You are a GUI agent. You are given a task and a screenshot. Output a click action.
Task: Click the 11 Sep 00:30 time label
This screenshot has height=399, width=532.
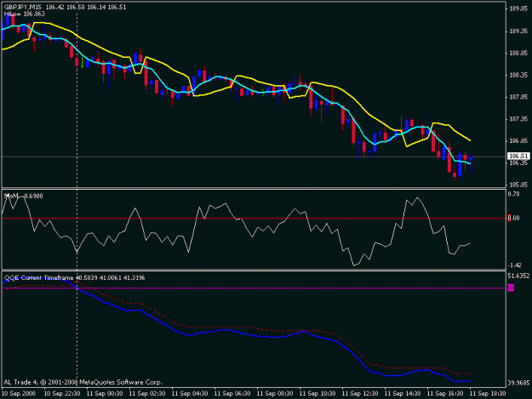pos(105,394)
